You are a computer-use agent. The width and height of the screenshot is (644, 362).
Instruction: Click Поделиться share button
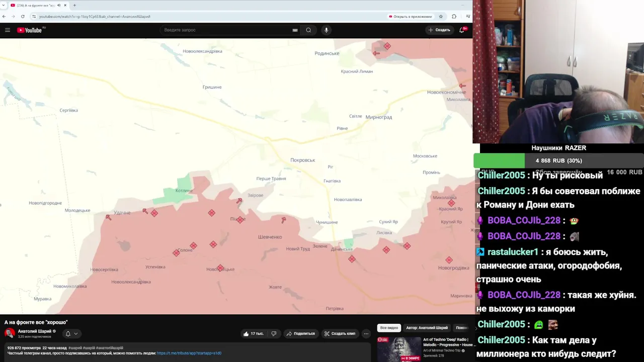[300, 333]
